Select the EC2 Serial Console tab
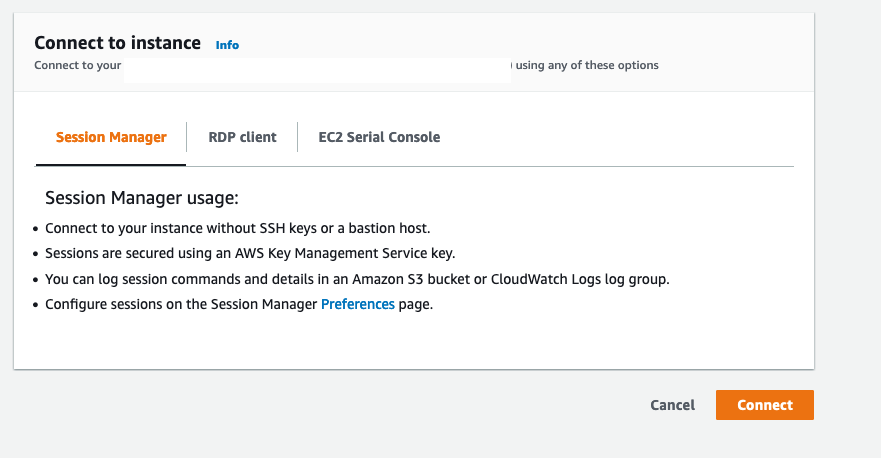Viewport: 881px width, 458px height. 379,137
